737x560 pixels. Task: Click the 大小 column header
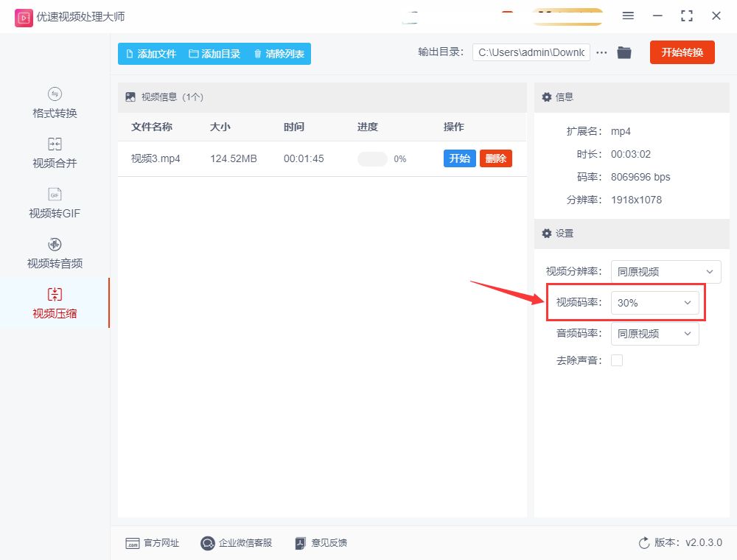click(220, 127)
